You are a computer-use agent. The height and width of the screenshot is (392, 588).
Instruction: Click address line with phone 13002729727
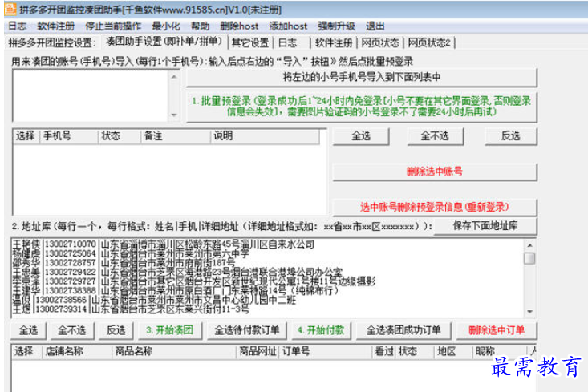tap(194, 281)
